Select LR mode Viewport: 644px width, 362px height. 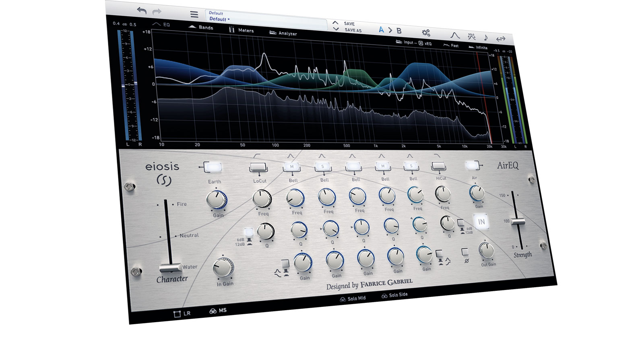pos(182,314)
